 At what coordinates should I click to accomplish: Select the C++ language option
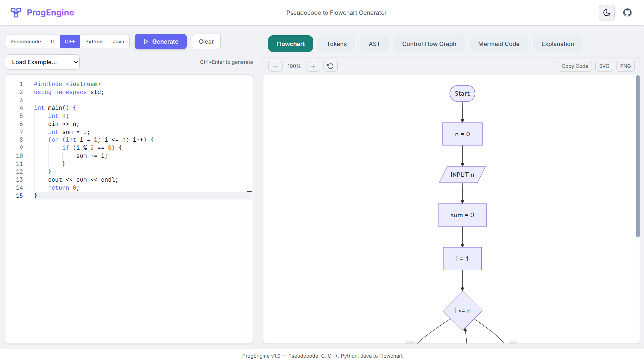click(70, 42)
